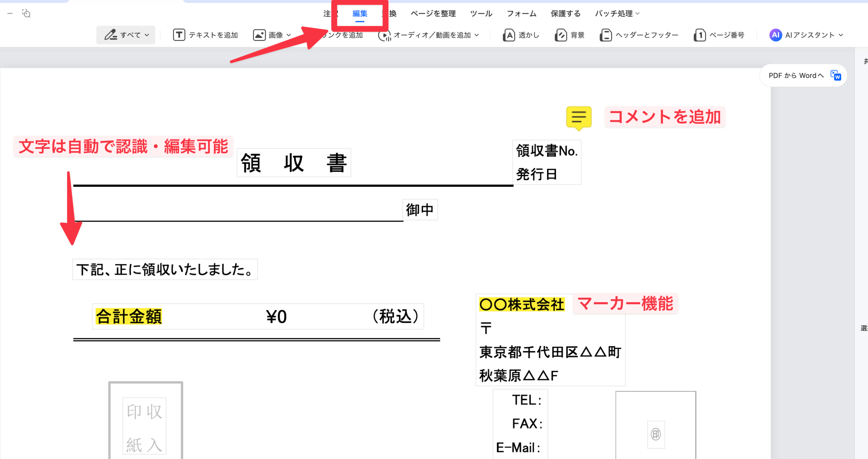868x459 pixels.
Task: Open the Header and Footer (ヘッダーとフッター) tool
Action: (606, 35)
